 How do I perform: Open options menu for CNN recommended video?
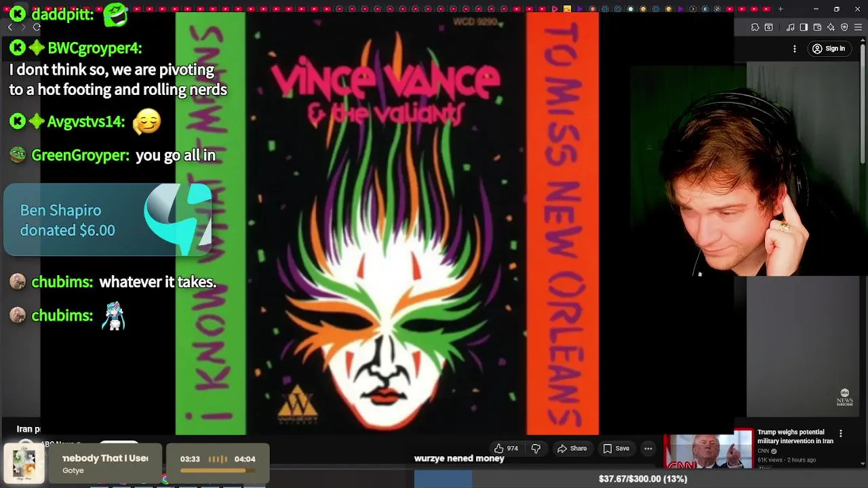(x=841, y=434)
